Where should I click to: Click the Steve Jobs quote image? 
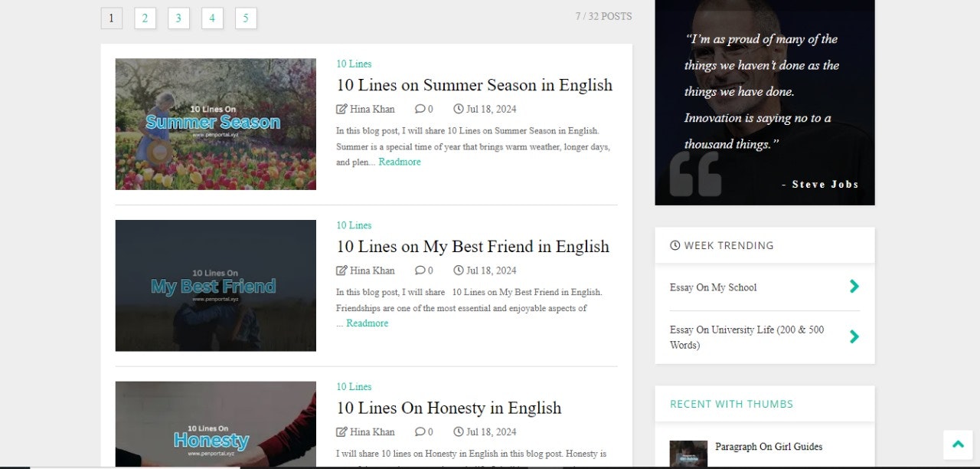(x=765, y=103)
